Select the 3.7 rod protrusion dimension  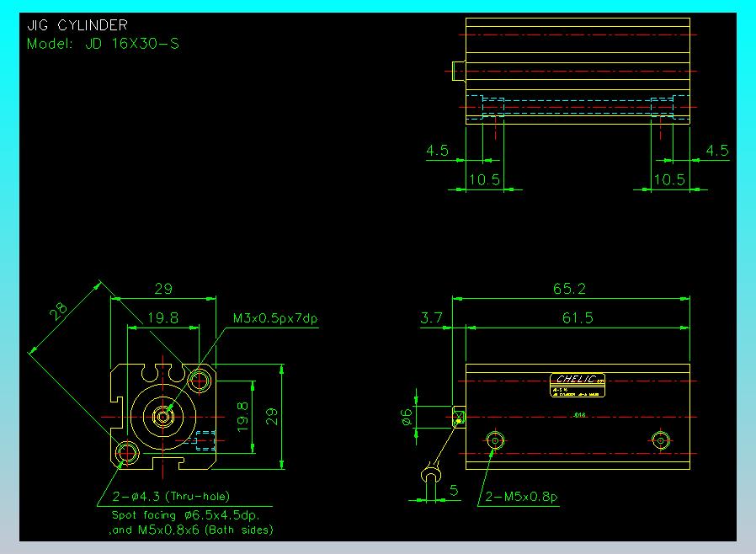coord(432,317)
